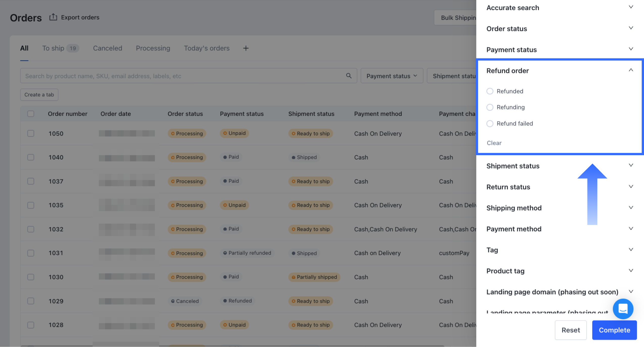Image resolution: width=644 pixels, height=347 pixels.
Task: Click the search magnifier icon
Action: (x=349, y=76)
